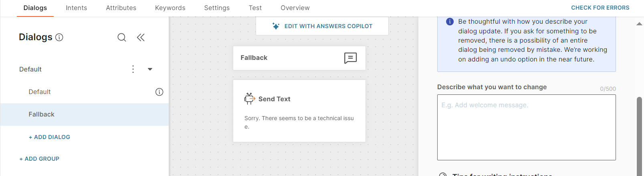
Task: Click the info icon beside Dialogs heading
Action: [x=59, y=37]
